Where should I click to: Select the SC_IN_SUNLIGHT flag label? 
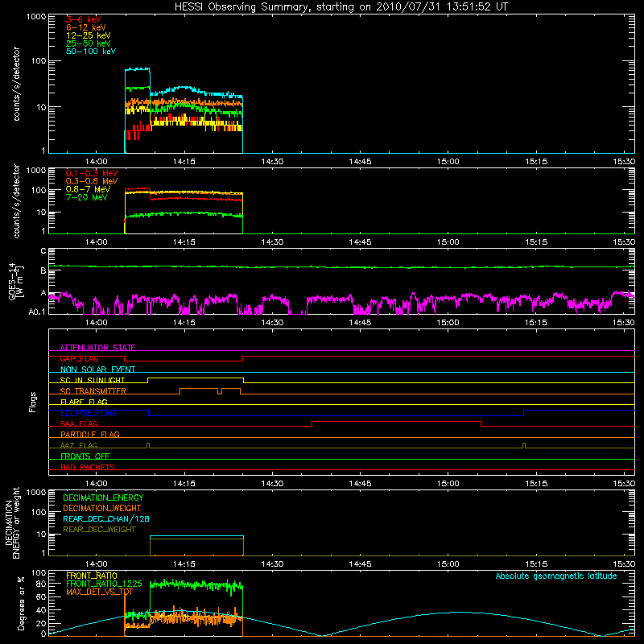click(x=93, y=380)
